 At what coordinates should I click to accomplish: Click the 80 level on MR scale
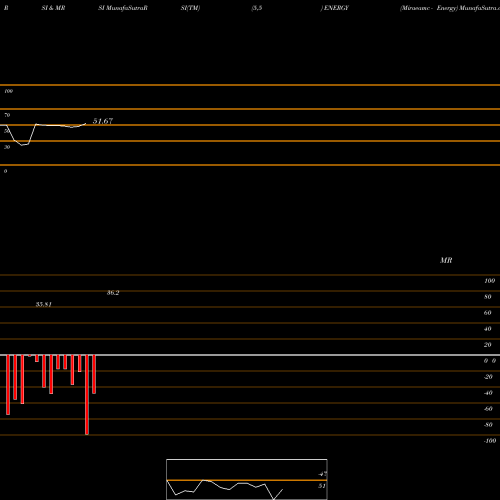487,297
